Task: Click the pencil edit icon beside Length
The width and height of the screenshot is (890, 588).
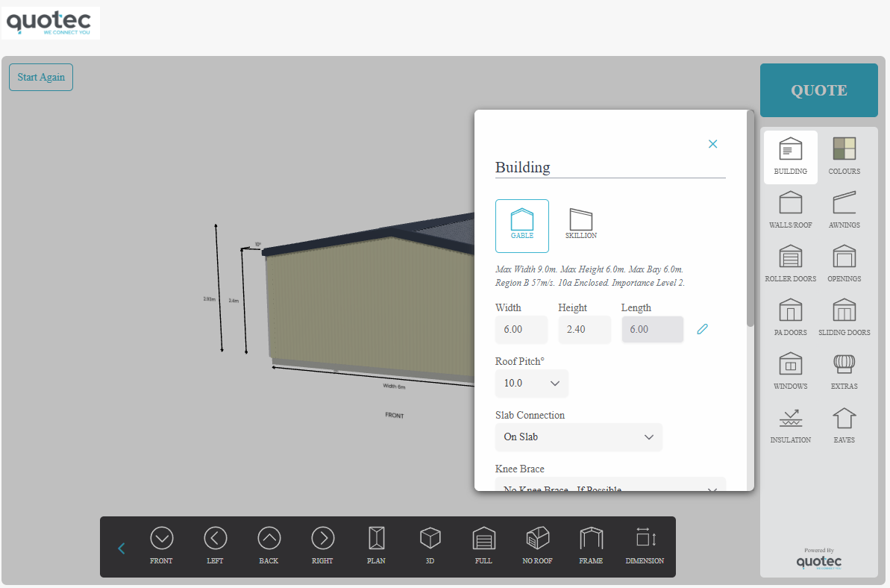Action: [703, 329]
